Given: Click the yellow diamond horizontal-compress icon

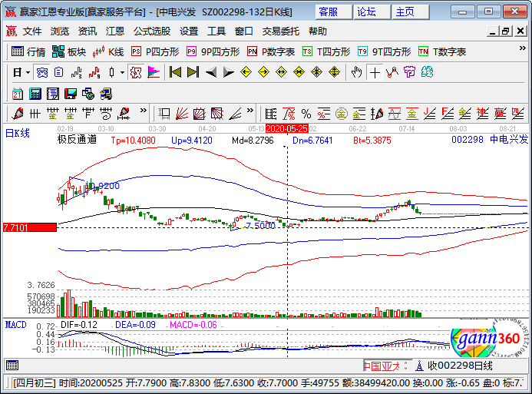Looking at the screenshot, I should coord(299,72).
